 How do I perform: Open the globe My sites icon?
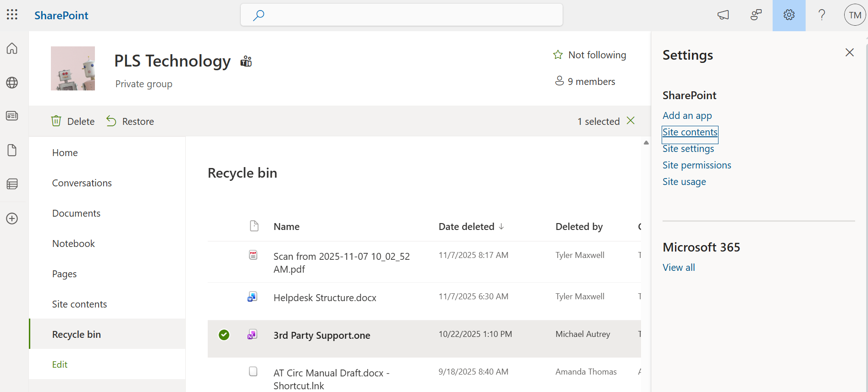(x=12, y=83)
